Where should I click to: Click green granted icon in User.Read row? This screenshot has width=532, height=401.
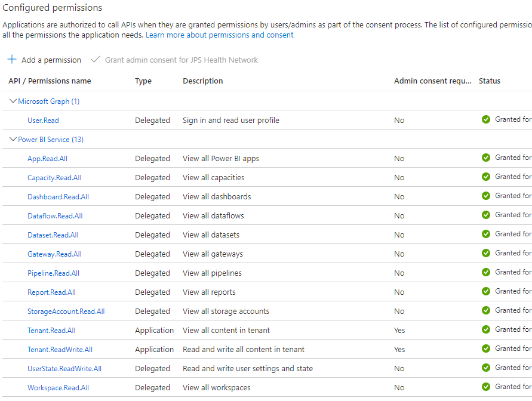pyautogui.click(x=486, y=119)
